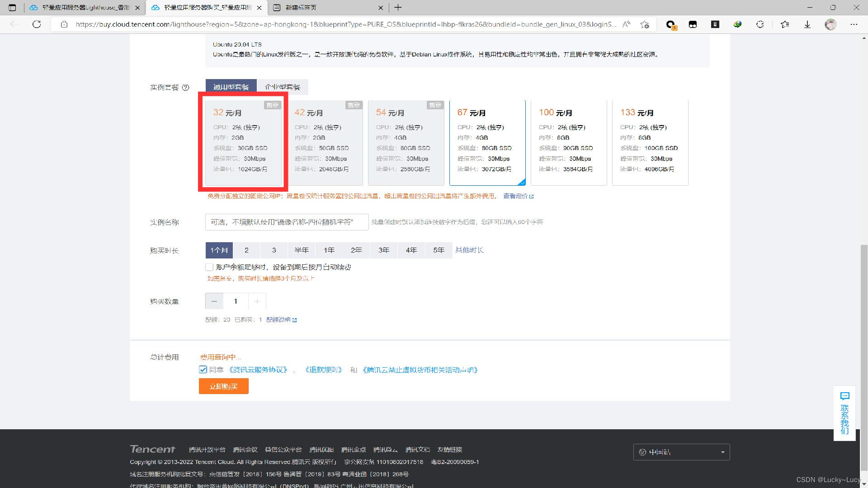Open a new tab with plus icon
This screenshot has height=488, width=868.
coord(398,8)
